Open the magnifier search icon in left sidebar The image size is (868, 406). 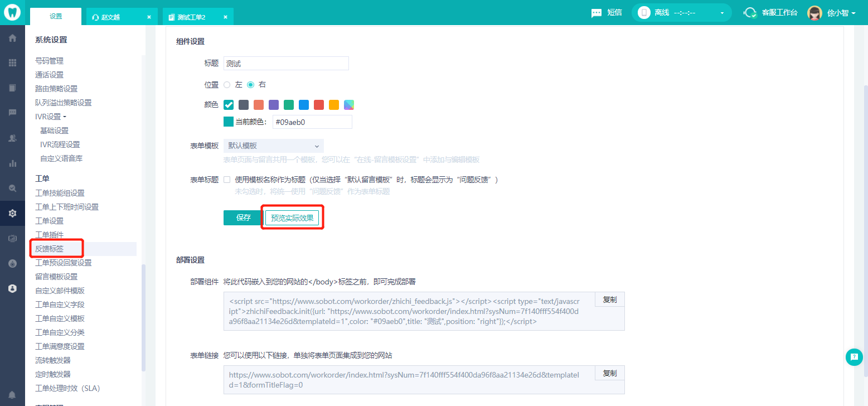click(x=12, y=188)
